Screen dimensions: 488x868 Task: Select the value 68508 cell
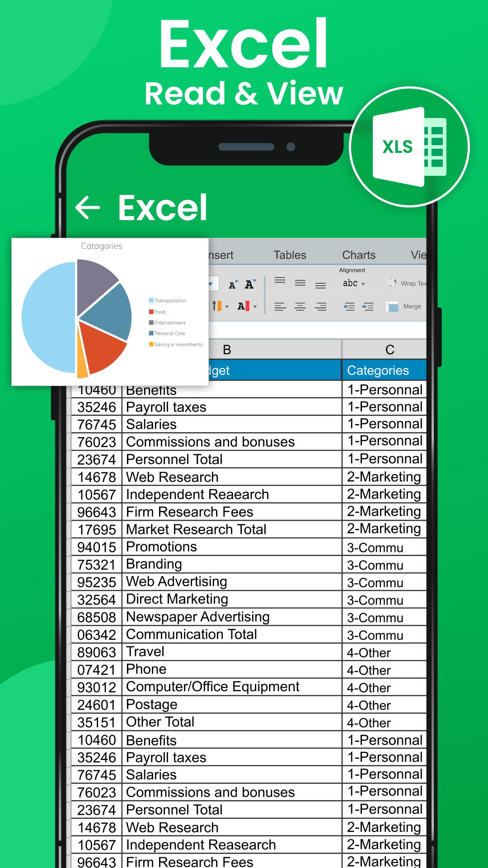[x=97, y=617]
